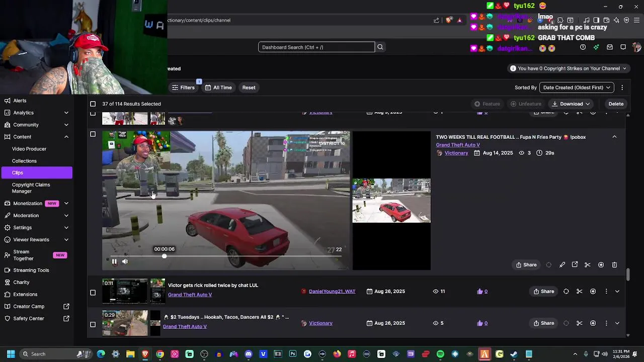This screenshot has width=644, height=362.
Task: Open Spotify from the taskbar
Action: click(x=440, y=354)
